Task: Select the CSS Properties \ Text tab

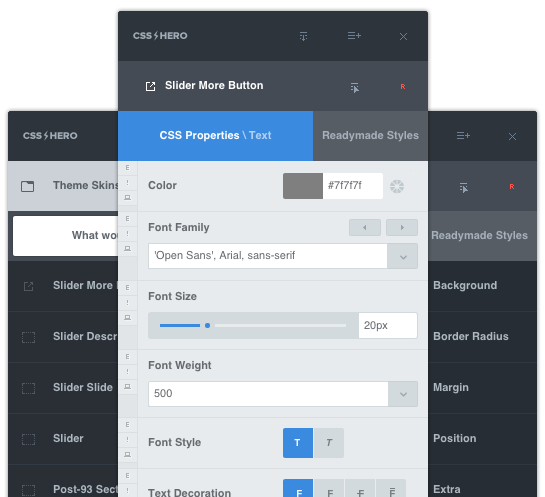Action: click(215, 136)
